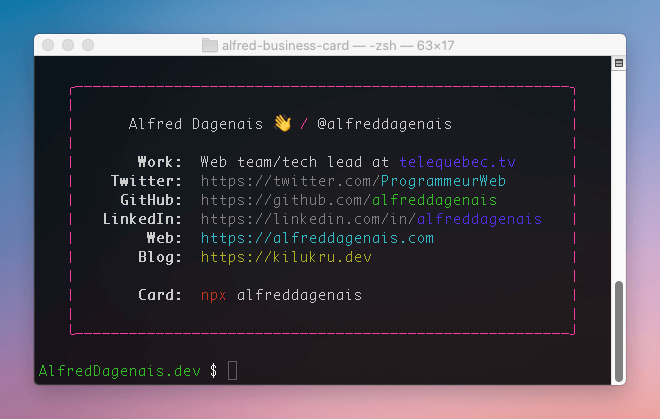Click the waving hand emoji

click(x=282, y=123)
